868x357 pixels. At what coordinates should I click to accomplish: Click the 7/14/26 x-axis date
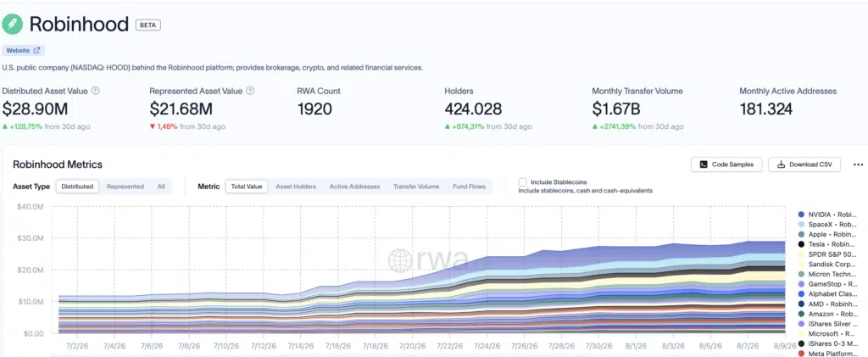pyautogui.click(x=301, y=346)
